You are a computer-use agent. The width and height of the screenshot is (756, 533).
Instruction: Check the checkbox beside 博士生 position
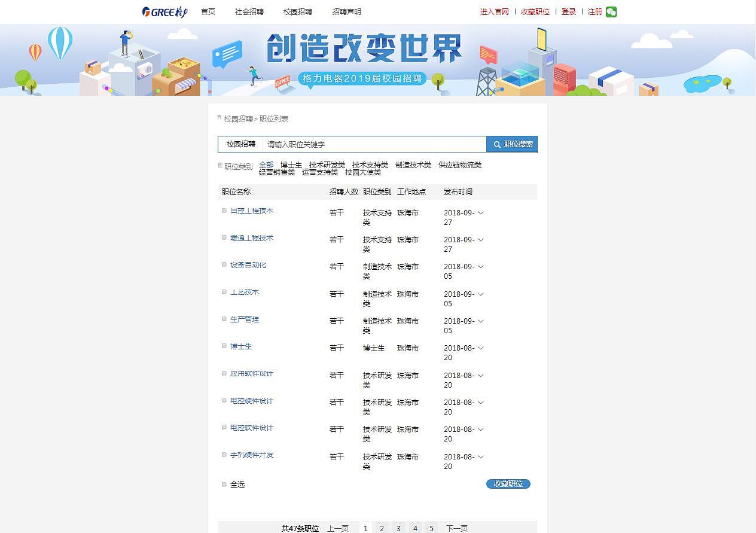[x=224, y=346]
